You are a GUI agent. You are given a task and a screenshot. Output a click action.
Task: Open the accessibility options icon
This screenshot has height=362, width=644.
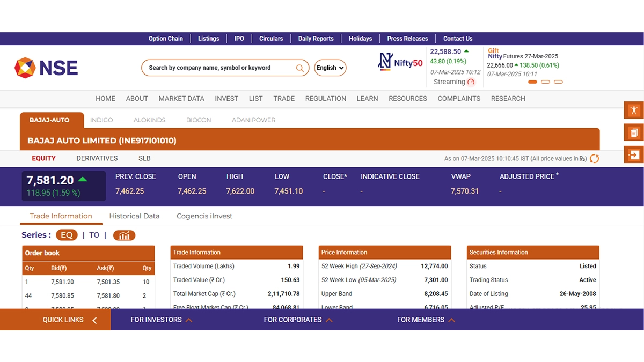click(634, 110)
